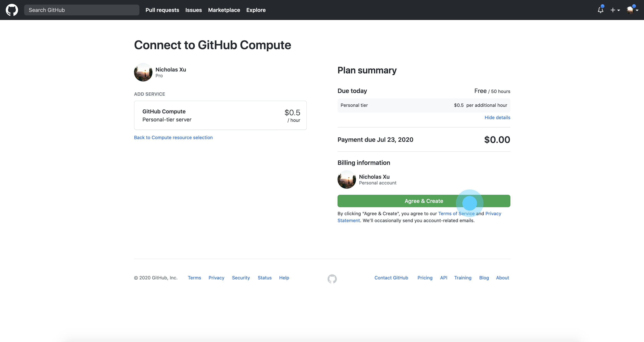644x342 pixels.
Task: Open the Privacy Statement link
Action: (x=493, y=214)
